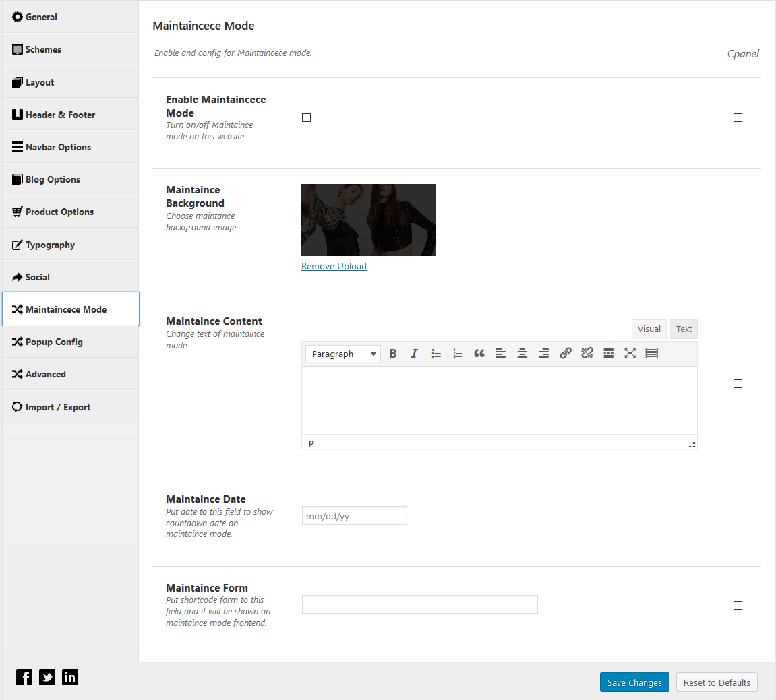Switch to the Text editor tab

pos(684,329)
